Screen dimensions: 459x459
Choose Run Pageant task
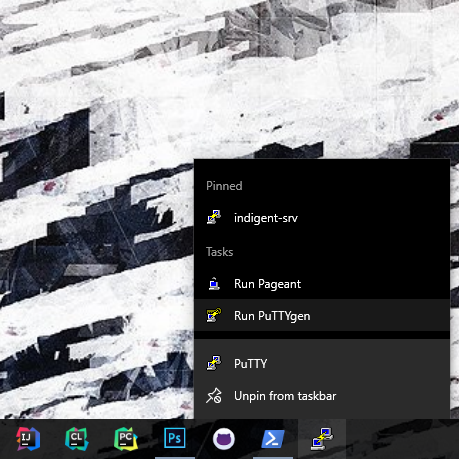click(x=322, y=284)
